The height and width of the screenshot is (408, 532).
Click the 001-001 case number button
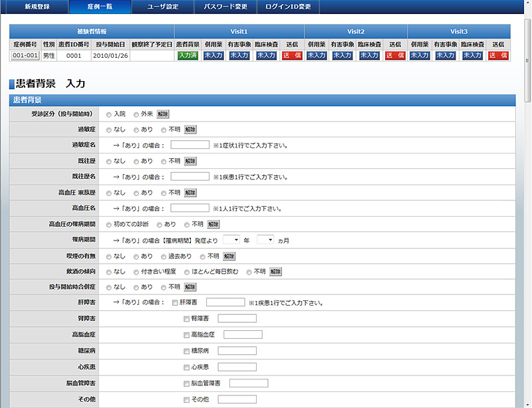coord(25,56)
